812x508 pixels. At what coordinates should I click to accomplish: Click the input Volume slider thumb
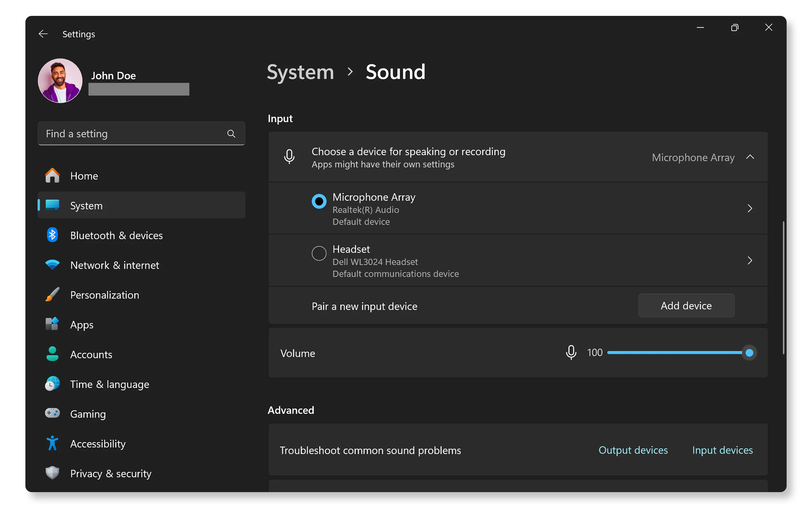[x=749, y=353]
